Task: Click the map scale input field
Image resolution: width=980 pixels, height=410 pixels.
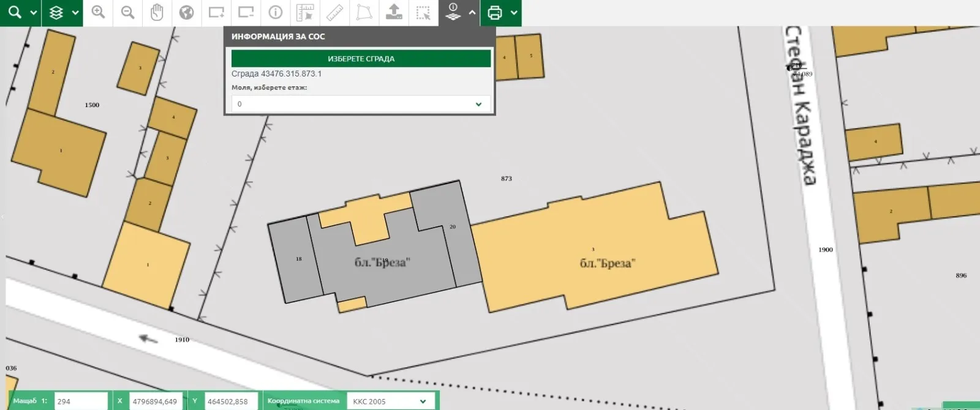Action: pos(81,401)
